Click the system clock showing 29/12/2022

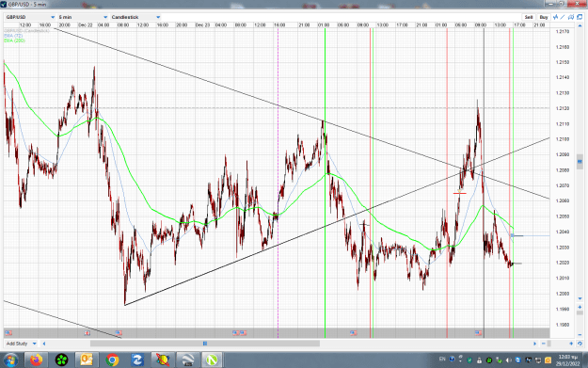567,360
